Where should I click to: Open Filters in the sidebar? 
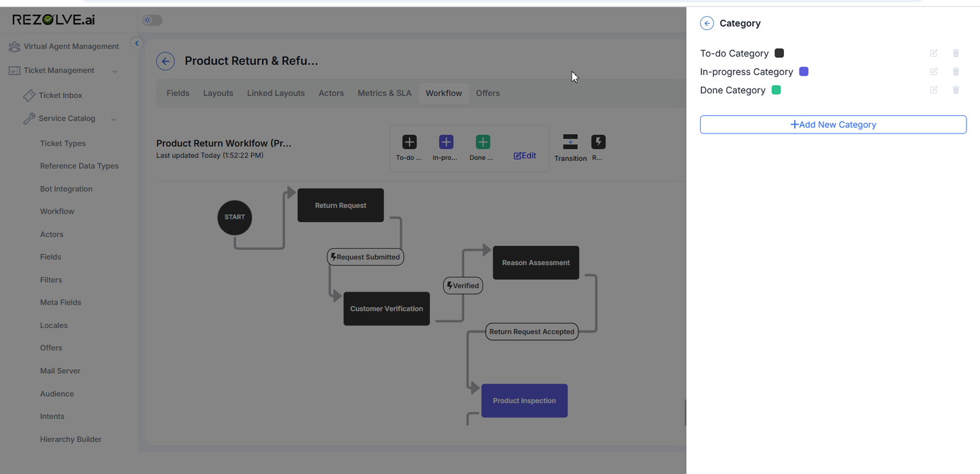coord(51,280)
